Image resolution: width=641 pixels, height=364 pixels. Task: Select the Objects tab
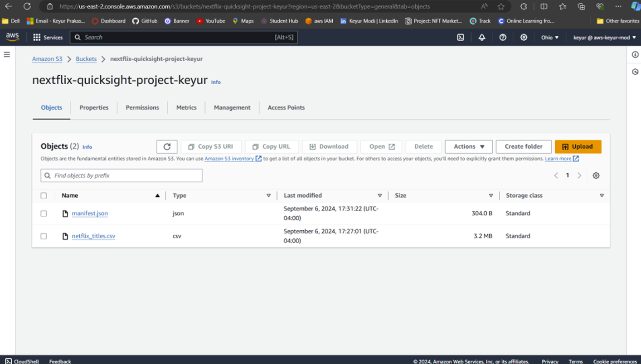52,107
